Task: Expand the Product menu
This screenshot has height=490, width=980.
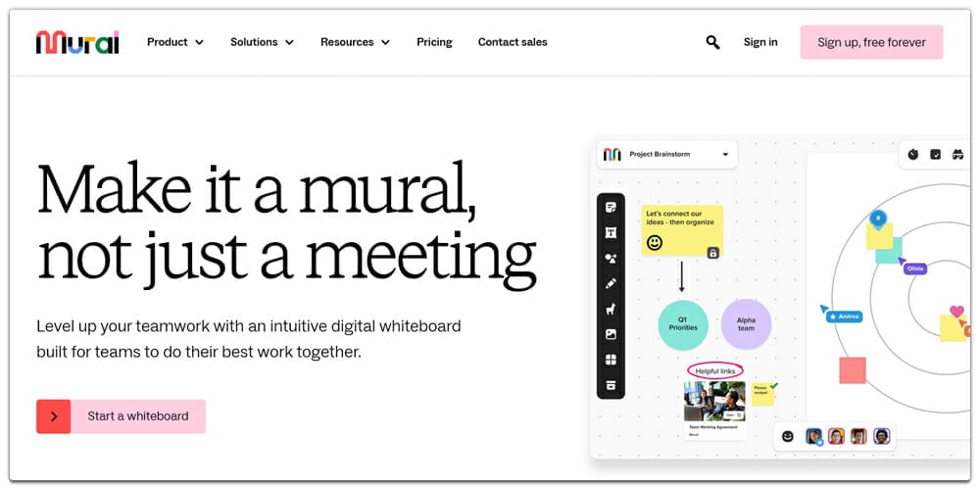Action: [175, 42]
